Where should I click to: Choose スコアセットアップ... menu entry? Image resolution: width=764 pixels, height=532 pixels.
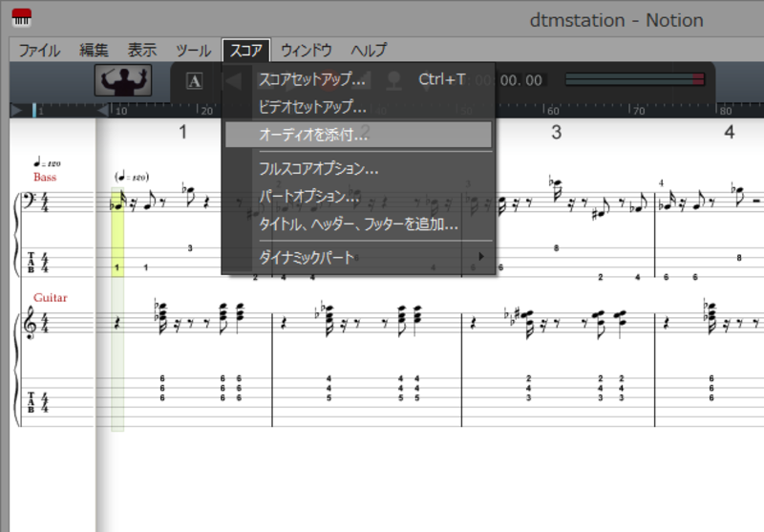pyautogui.click(x=358, y=79)
